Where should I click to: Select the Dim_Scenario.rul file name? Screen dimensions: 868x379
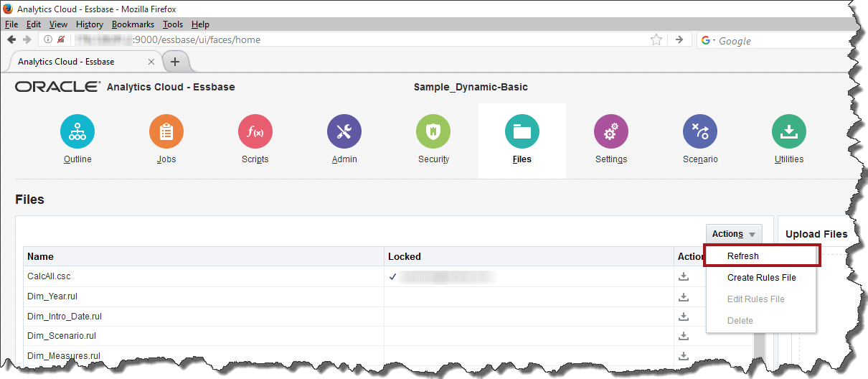(x=62, y=335)
